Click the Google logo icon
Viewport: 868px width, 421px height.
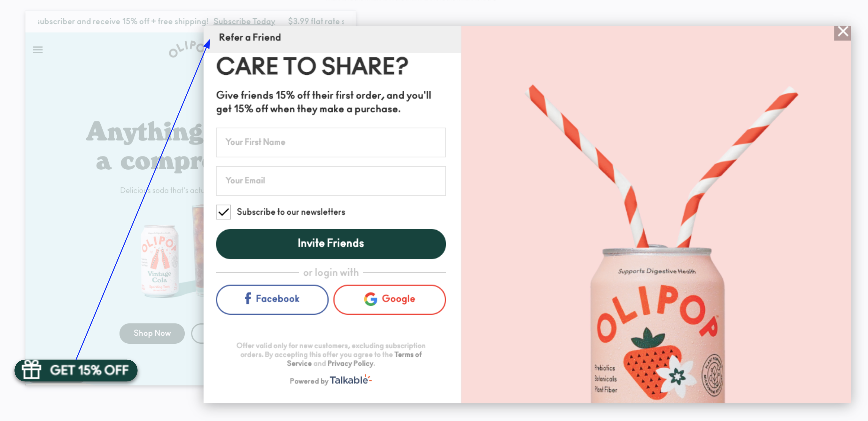click(370, 299)
